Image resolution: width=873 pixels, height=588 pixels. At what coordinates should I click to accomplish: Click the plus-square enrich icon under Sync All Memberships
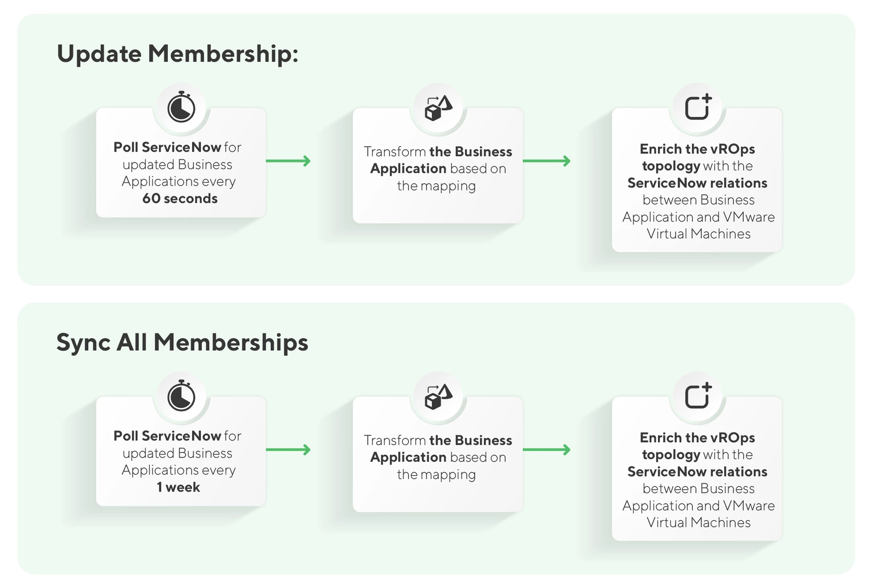698,396
